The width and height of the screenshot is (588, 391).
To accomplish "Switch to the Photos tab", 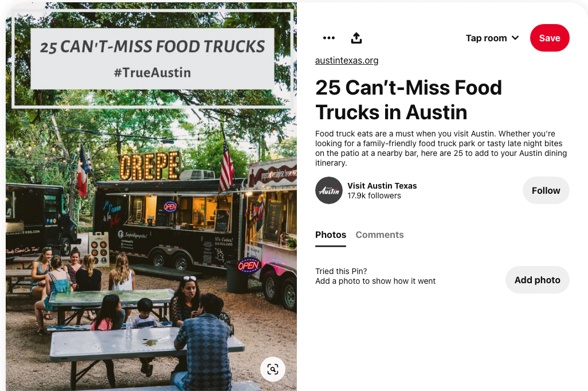I will click(330, 235).
